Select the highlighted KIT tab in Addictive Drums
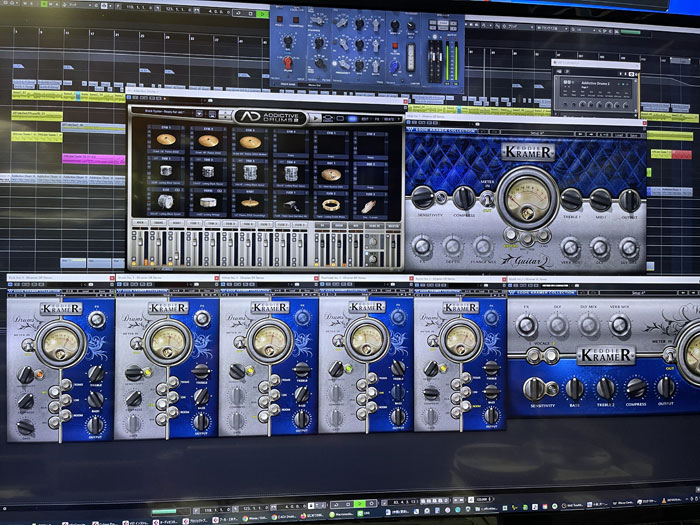The height and width of the screenshot is (525, 700). tap(352, 119)
